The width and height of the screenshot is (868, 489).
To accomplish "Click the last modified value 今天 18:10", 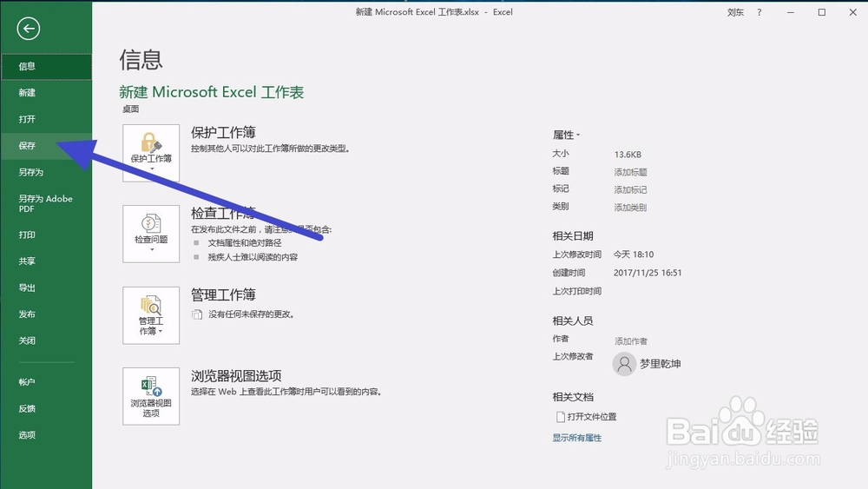I will pos(634,254).
